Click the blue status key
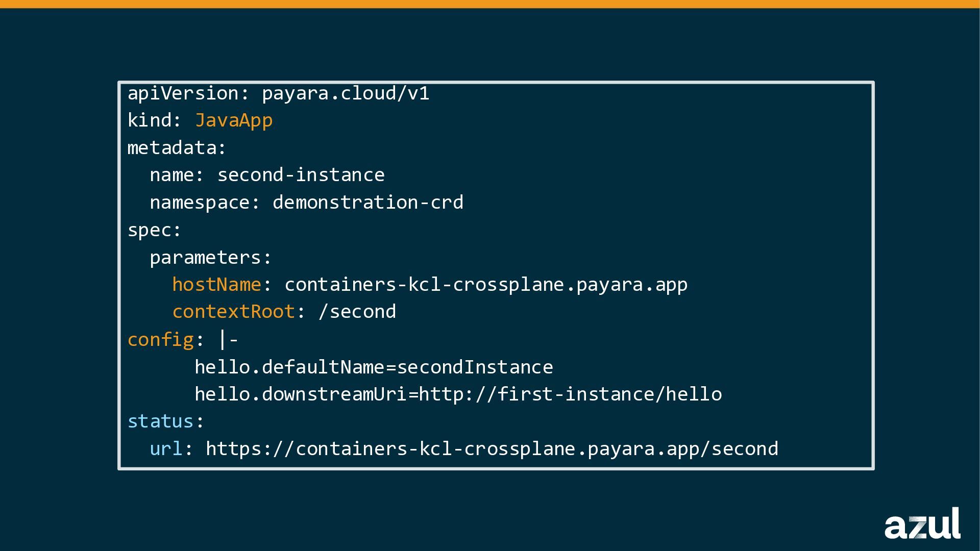 click(160, 421)
